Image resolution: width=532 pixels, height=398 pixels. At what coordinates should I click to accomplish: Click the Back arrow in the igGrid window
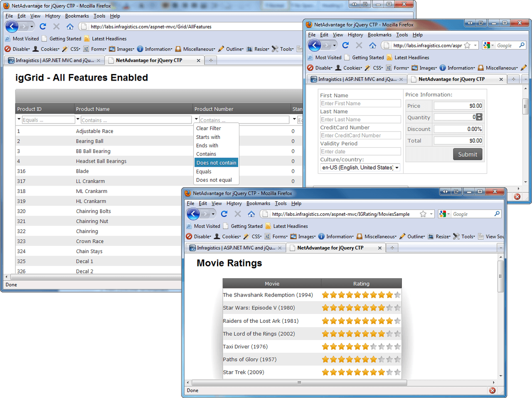12,27
